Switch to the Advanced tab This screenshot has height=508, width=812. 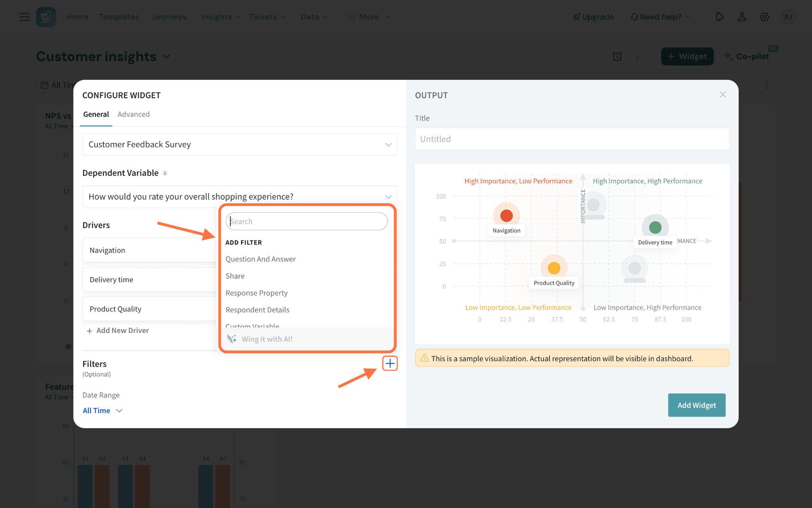coord(134,114)
